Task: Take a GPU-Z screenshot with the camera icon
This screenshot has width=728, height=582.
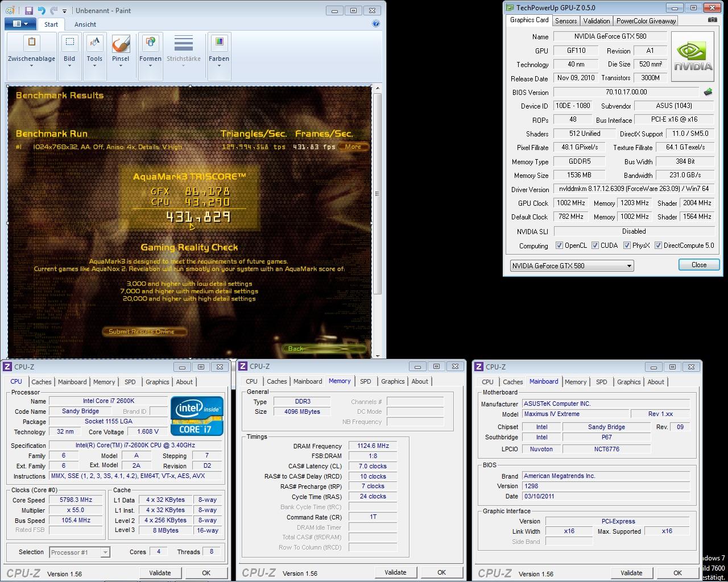Action: tap(712, 20)
